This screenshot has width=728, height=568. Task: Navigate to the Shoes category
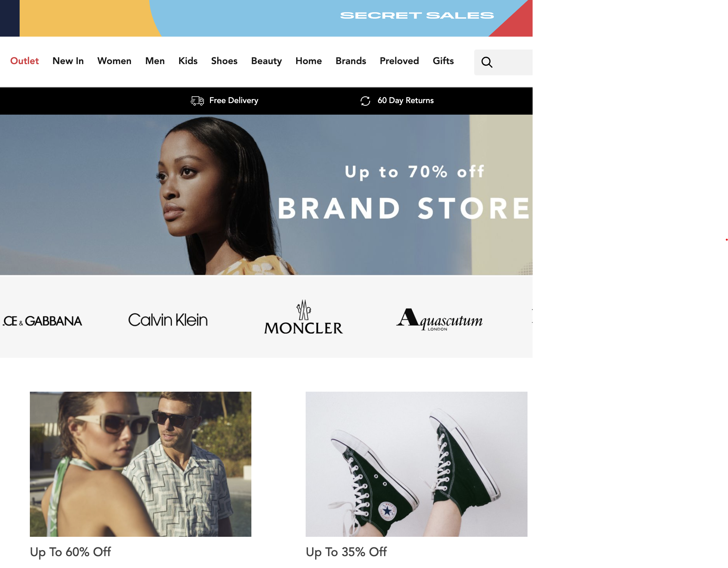click(x=224, y=61)
